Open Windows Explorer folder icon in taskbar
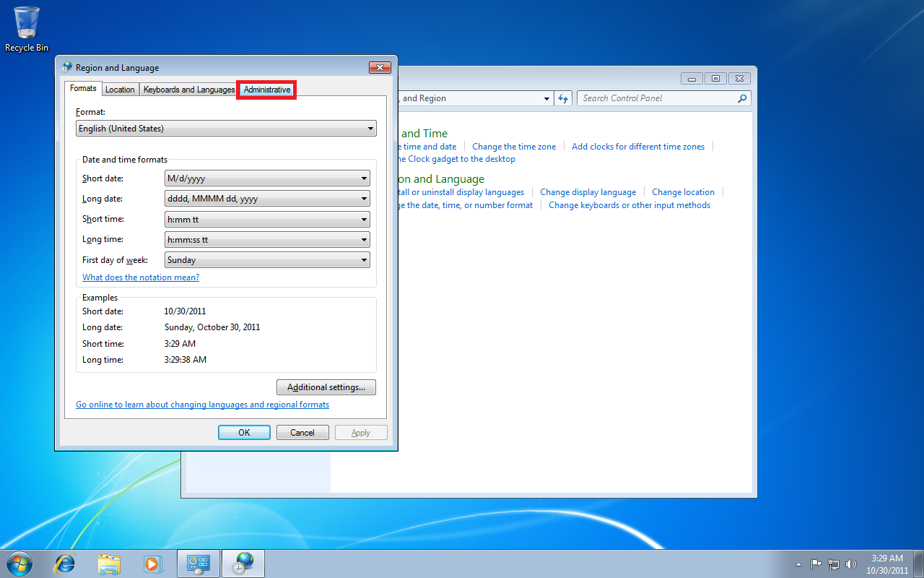Image resolution: width=924 pixels, height=578 pixels. (109, 564)
